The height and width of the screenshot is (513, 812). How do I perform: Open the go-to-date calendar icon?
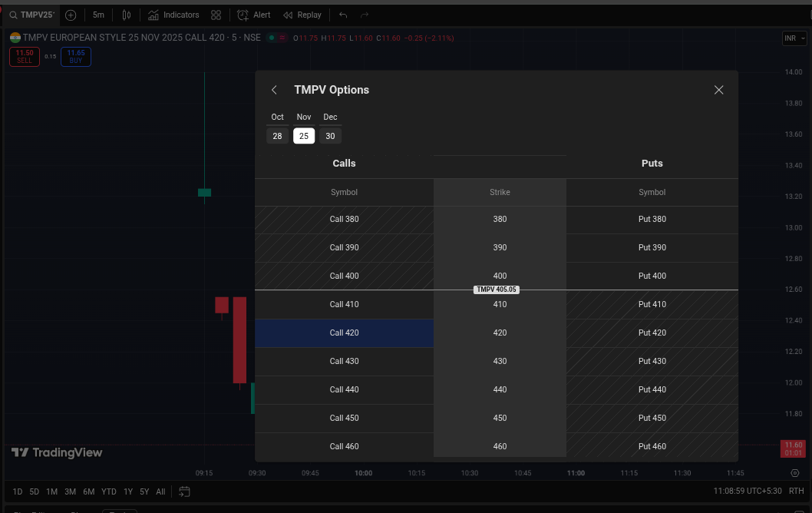pos(184,491)
